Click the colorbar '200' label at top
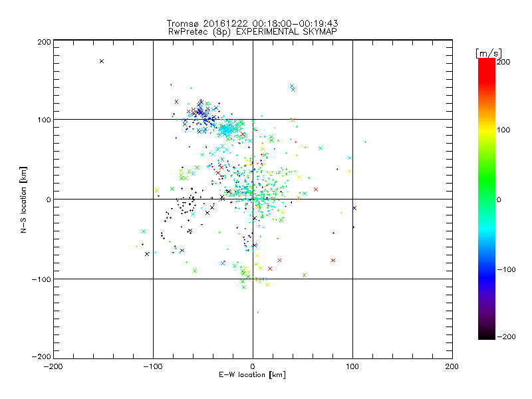Viewport: 532px width, 399px height. (503, 62)
